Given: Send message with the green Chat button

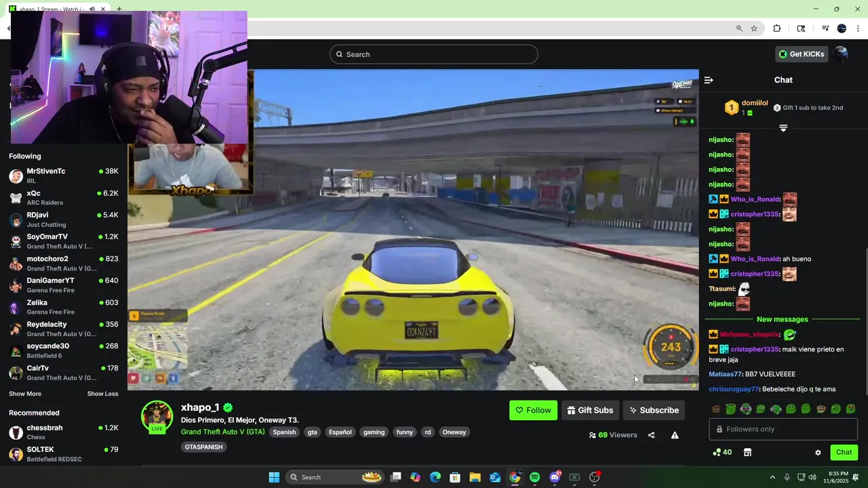Looking at the screenshot, I should tap(844, 452).
